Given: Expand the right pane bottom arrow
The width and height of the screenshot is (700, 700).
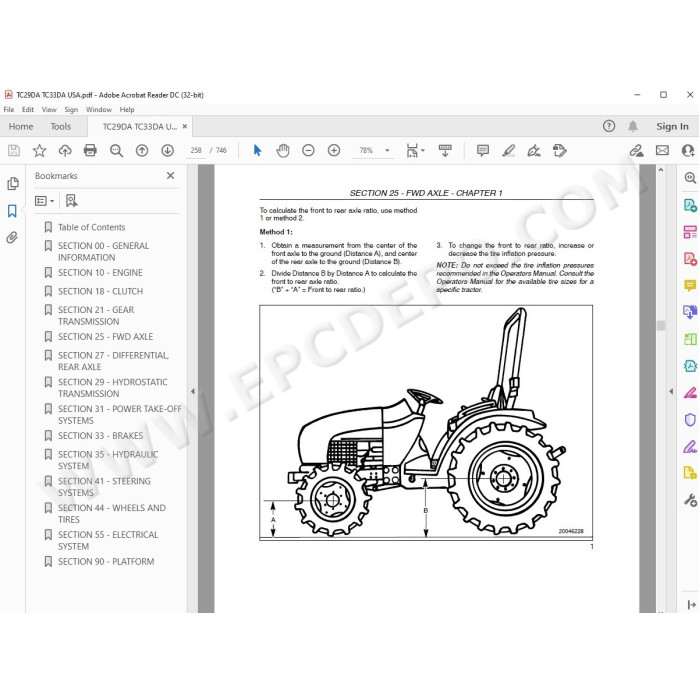Looking at the screenshot, I should point(692,604).
